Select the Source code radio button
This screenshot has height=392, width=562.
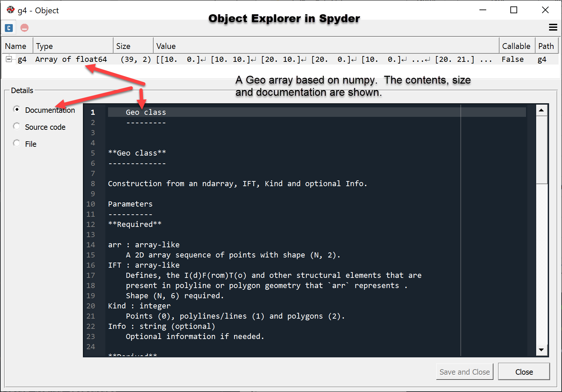point(16,126)
